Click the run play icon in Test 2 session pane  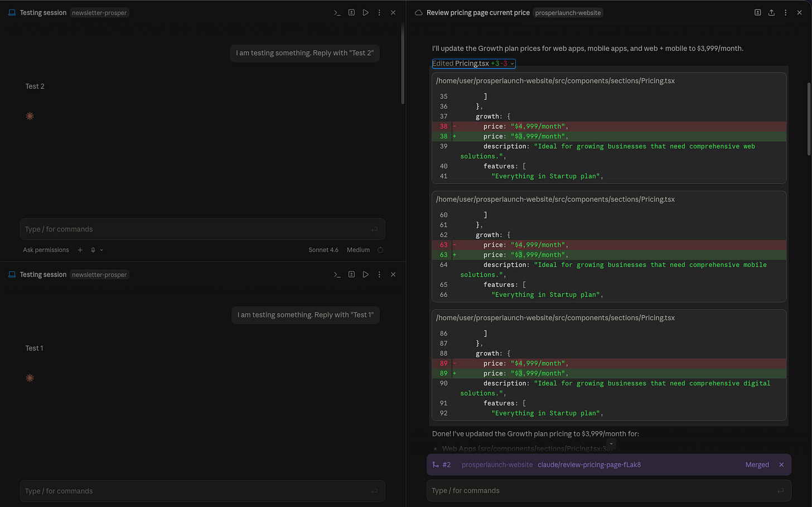(365, 12)
